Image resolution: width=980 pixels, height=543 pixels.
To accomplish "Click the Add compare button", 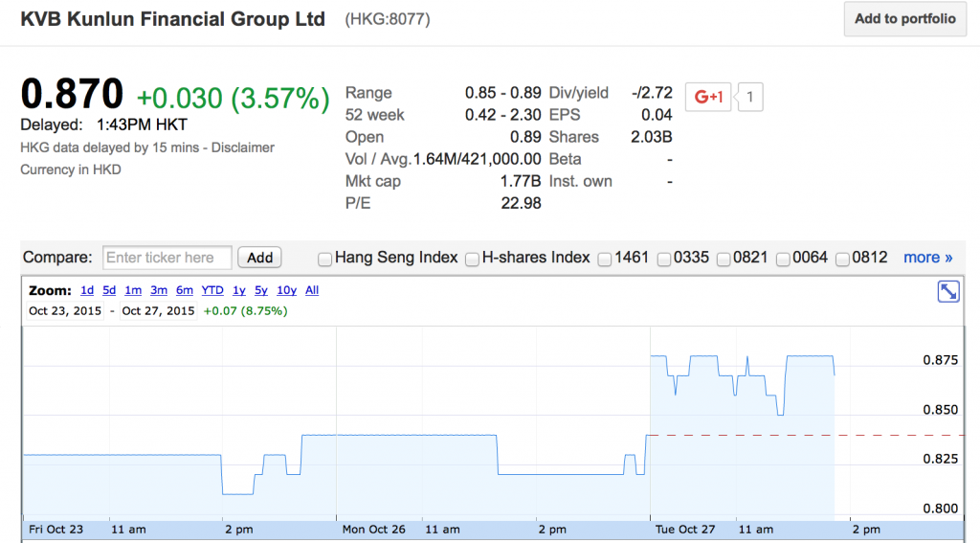I will click(259, 258).
